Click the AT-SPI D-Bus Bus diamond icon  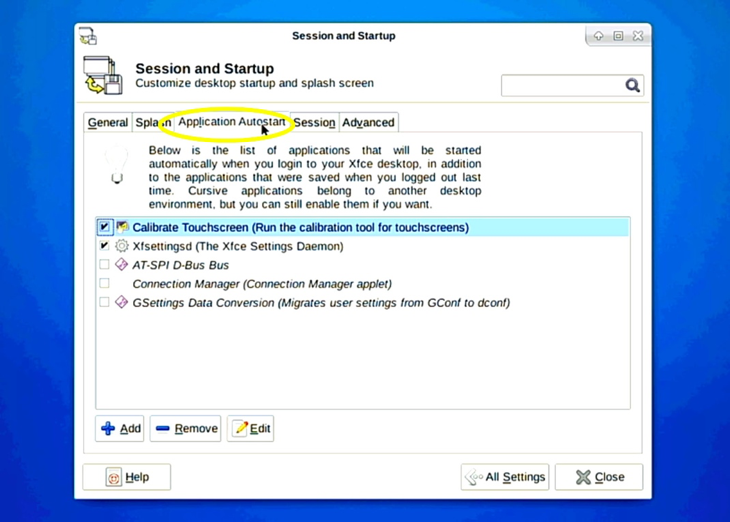(122, 265)
